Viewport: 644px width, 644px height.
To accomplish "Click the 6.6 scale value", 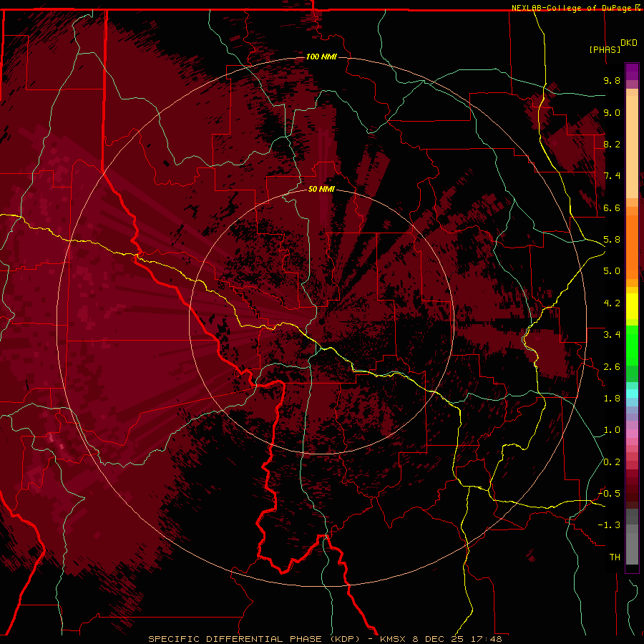I will coord(612,208).
